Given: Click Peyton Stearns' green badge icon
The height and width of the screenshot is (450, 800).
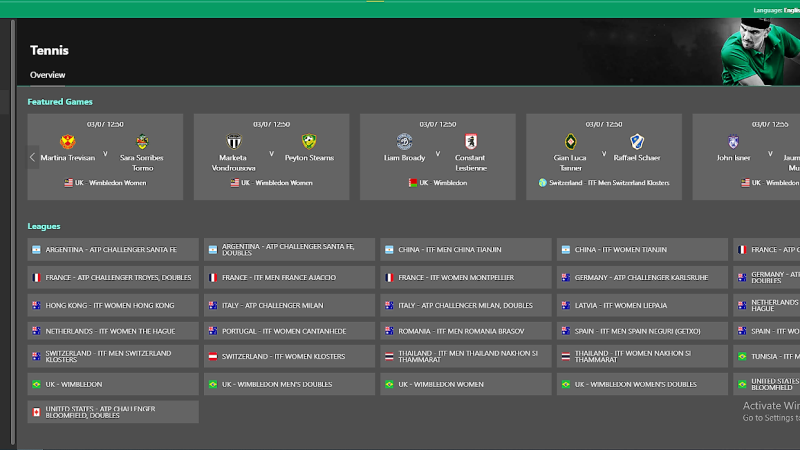Looking at the screenshot, I should [308, 141].
